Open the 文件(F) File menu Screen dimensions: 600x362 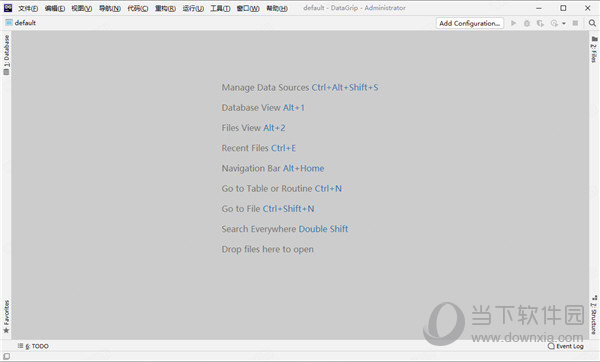coord(28,8)
